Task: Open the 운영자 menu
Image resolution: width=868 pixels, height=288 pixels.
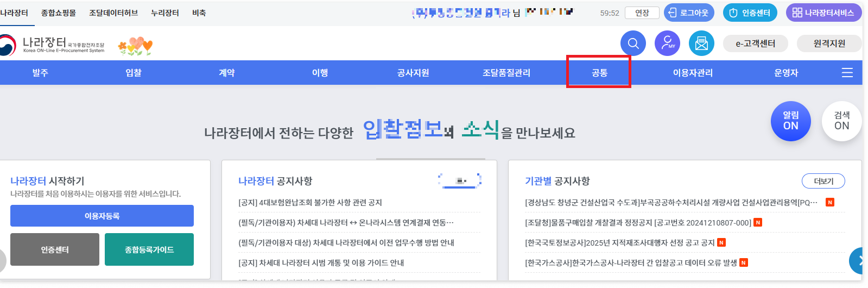Action: [x=786, y=73]
